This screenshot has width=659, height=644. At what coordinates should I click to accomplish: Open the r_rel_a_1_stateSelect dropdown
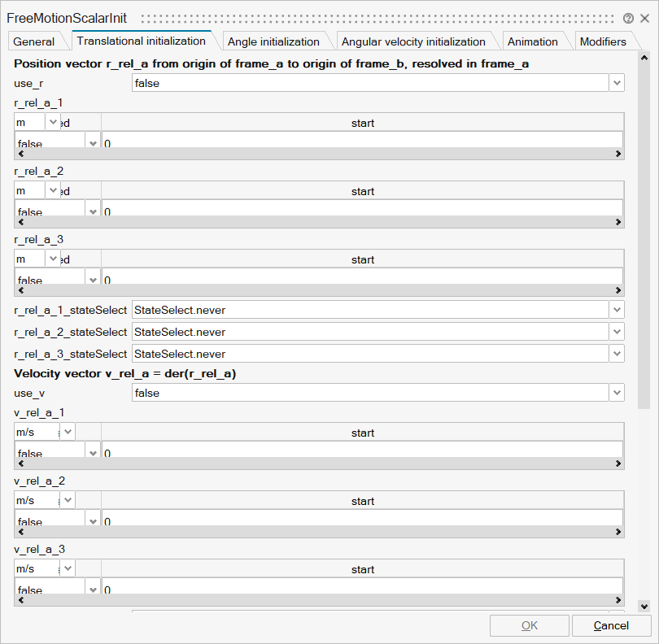(x=616, y=310)
